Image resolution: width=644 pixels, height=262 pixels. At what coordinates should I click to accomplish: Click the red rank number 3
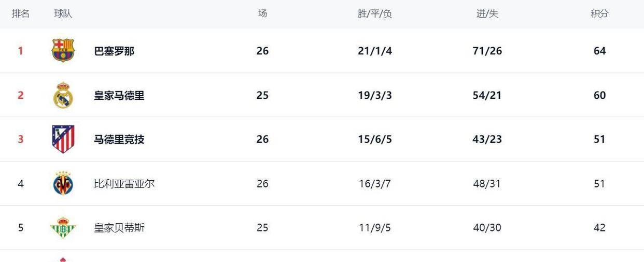[21, 140]
